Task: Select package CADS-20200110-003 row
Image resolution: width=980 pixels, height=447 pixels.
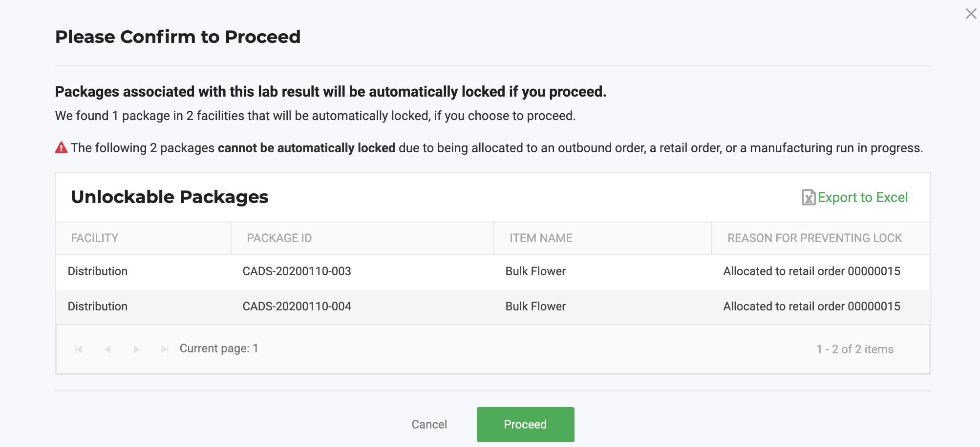Action: 492,271
